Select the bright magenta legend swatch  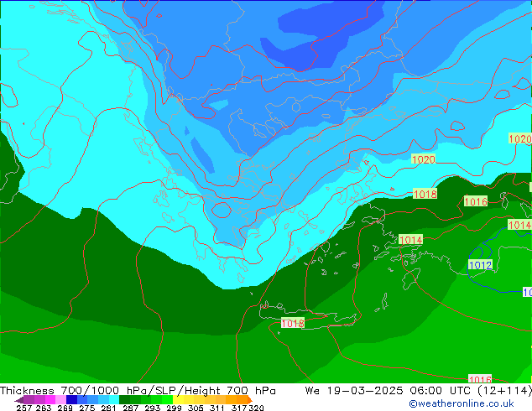(x=50, y=399)
